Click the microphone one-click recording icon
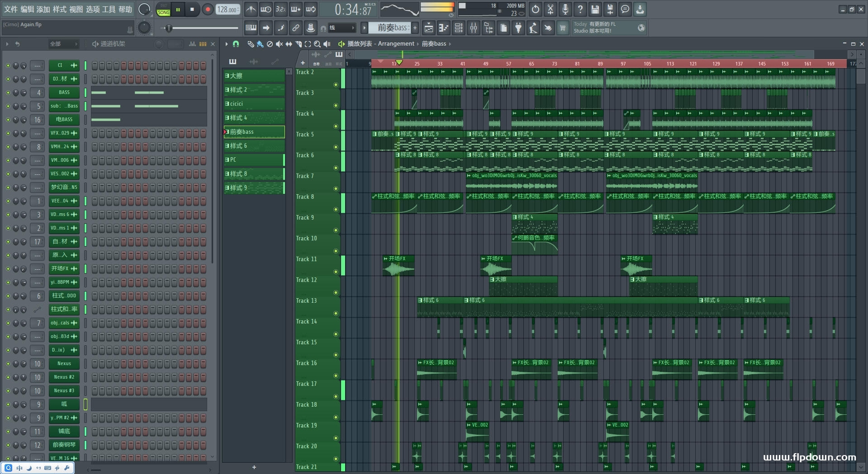 tap(565, 9)
